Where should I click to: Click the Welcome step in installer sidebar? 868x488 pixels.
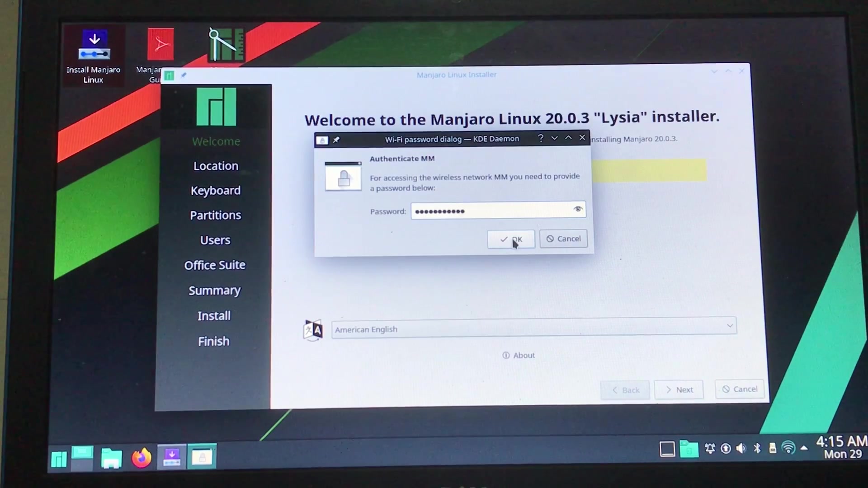click(x=216, y=141)
